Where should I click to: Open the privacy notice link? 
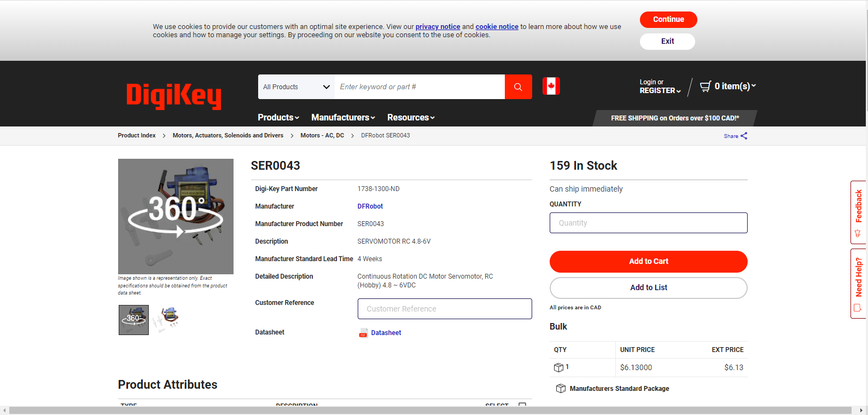(438, 27)
